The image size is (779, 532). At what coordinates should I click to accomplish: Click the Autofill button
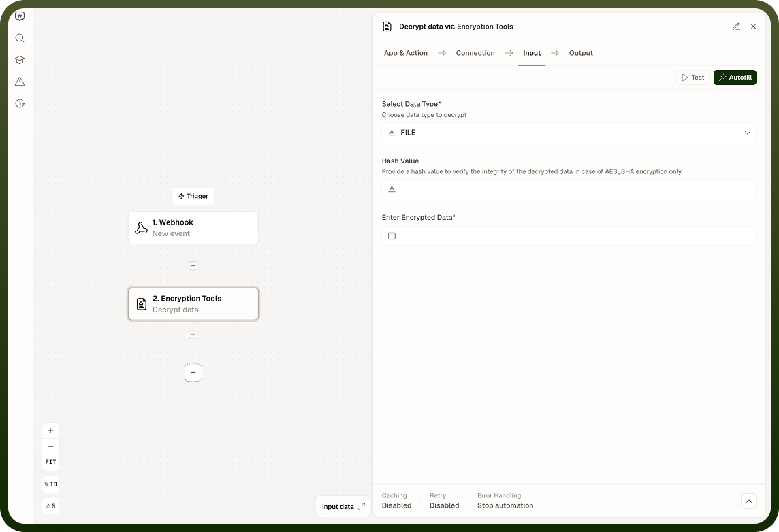pos(735,78)
